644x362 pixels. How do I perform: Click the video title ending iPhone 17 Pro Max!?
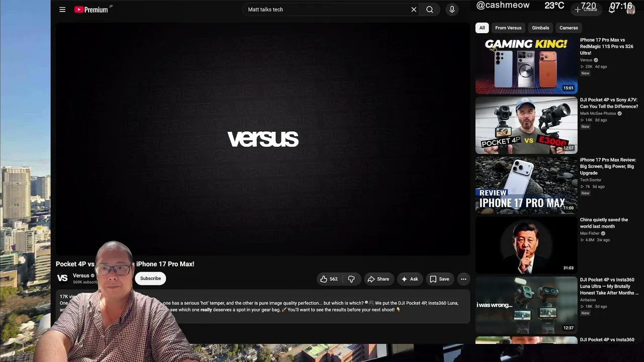tap(125, 264)
